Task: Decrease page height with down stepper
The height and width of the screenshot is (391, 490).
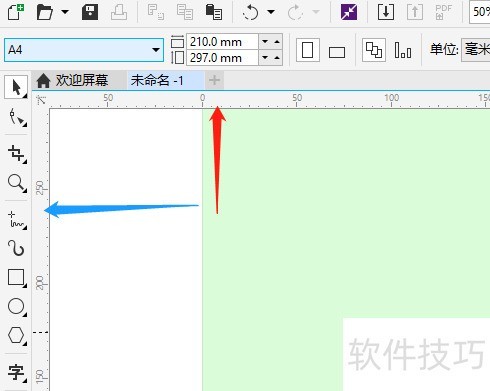Action: pos(265,58)
